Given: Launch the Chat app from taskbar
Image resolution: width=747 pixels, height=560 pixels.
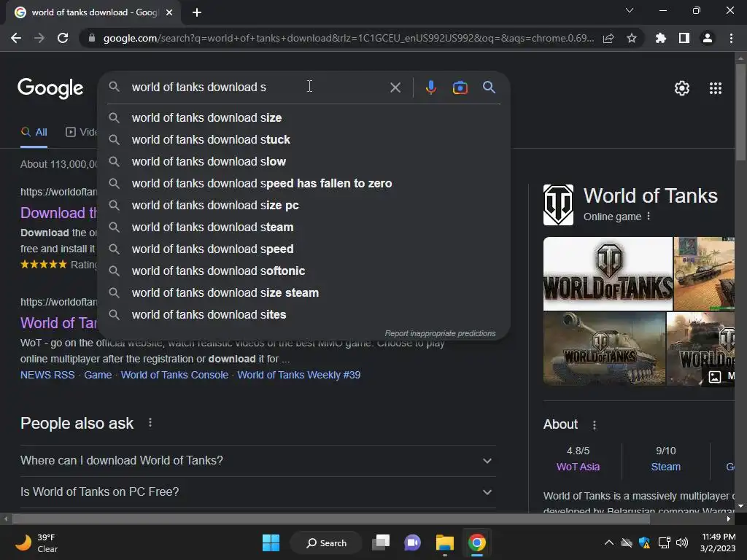Looking at the screenshot, I should coord(413,542).
